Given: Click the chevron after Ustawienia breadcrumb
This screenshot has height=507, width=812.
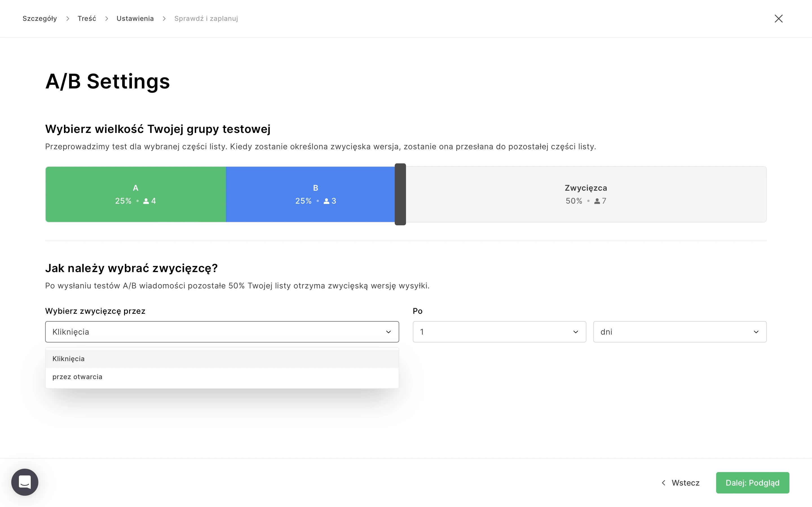Looking at the screenshot, I should click(164, 19).
